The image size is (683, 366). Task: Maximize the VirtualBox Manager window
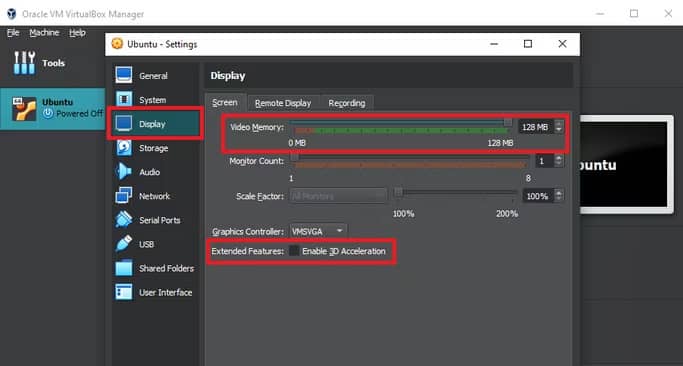point(634,14)
